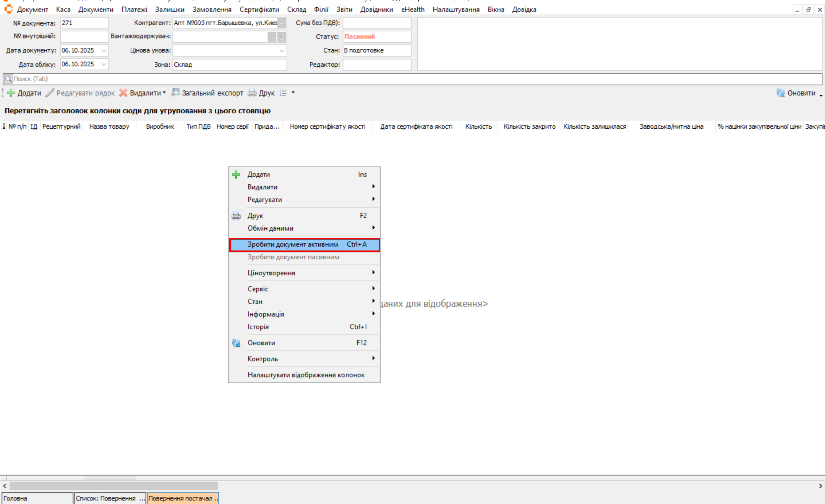Open the Дата документу date dropdown
The height and width of the screenshot is (504, 825).
(x=104, y=50)
